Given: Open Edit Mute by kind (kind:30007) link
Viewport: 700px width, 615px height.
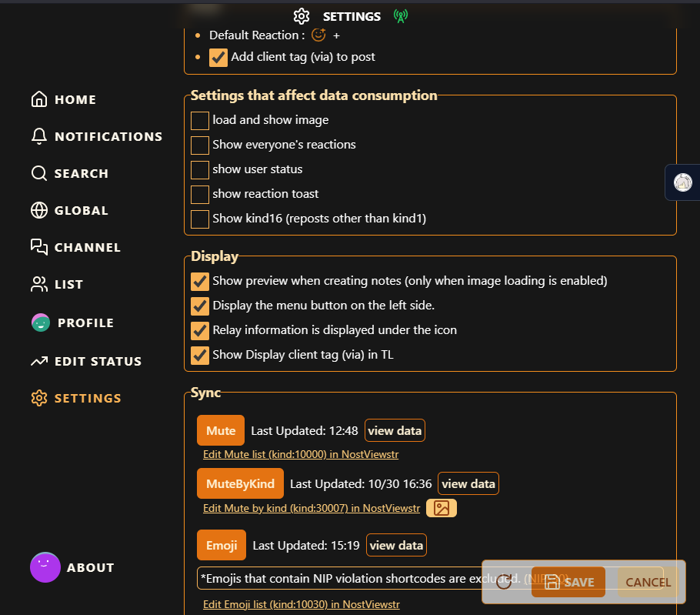Looking at the screenshot, I should click(x=312, y=508).
